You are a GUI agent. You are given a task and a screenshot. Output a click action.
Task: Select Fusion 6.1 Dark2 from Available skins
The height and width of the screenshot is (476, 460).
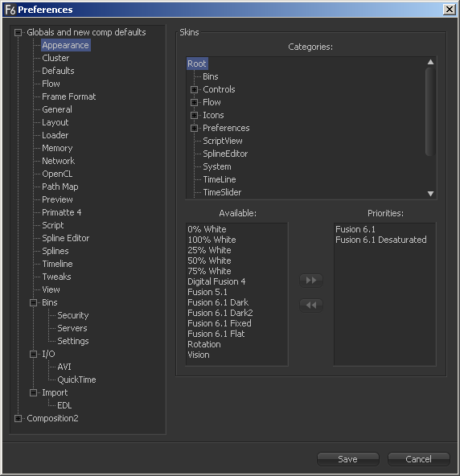click(220, 313)
